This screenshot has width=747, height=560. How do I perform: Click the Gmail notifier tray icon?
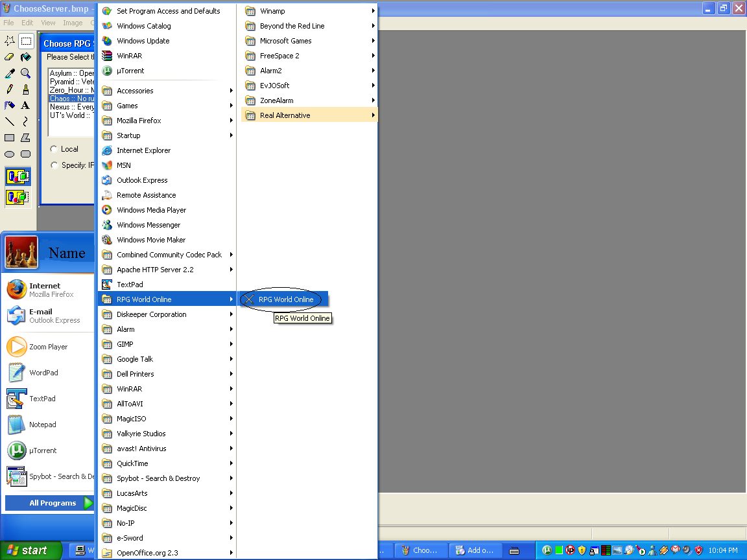675,550
